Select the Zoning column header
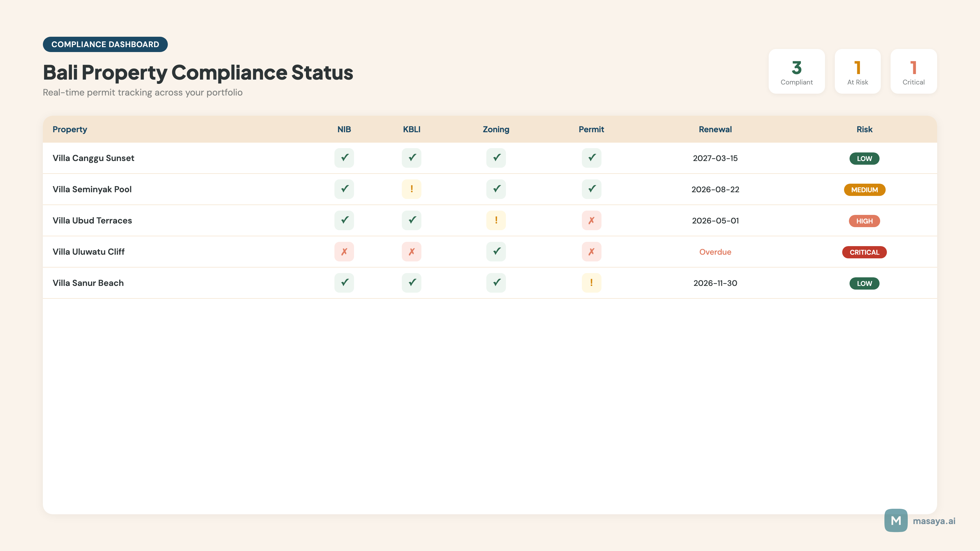The width and height of the screenshot is (980, 551). point(496,129)
